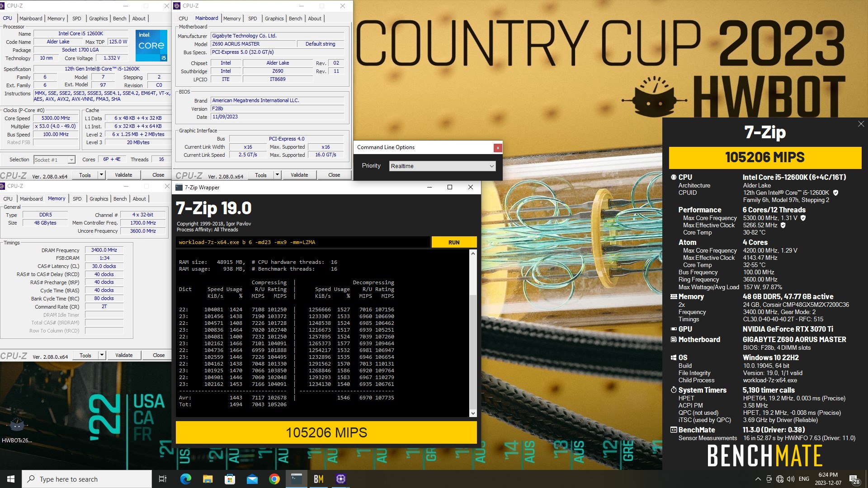This screenshot has width=868, height=488.
Task: Open the Windows Start menu
Action: (11, 479)
